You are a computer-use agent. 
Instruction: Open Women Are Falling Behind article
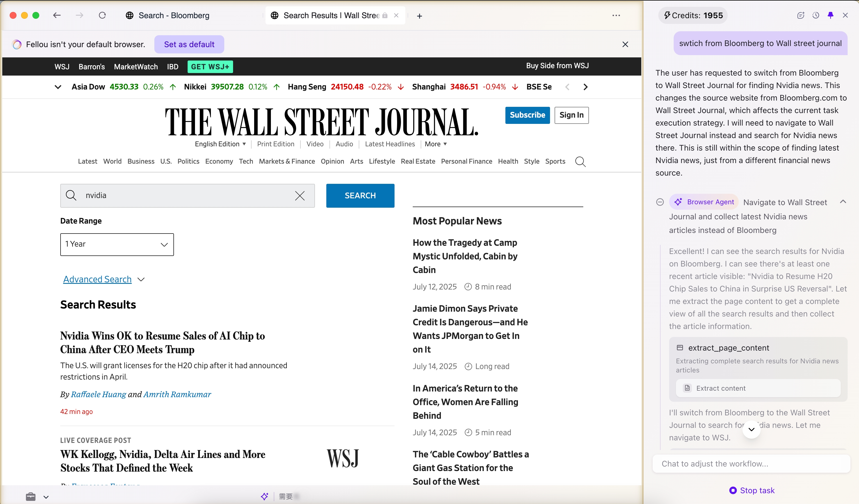(465, 402)
